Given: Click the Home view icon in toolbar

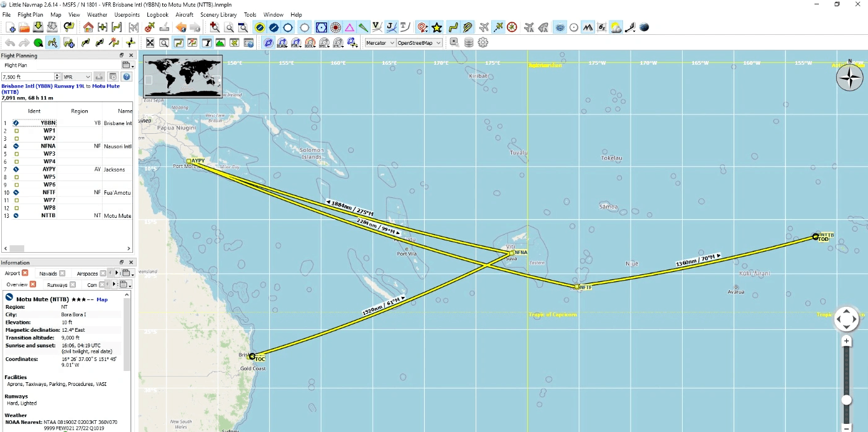Looking at the screenshot, I should coord(88,27).
